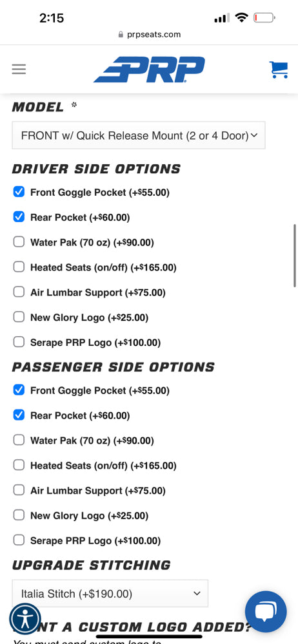Uncheck driver side Front Goggle Pocket
The height and width of the screenshot is (644, 298).
coord(19,192)
